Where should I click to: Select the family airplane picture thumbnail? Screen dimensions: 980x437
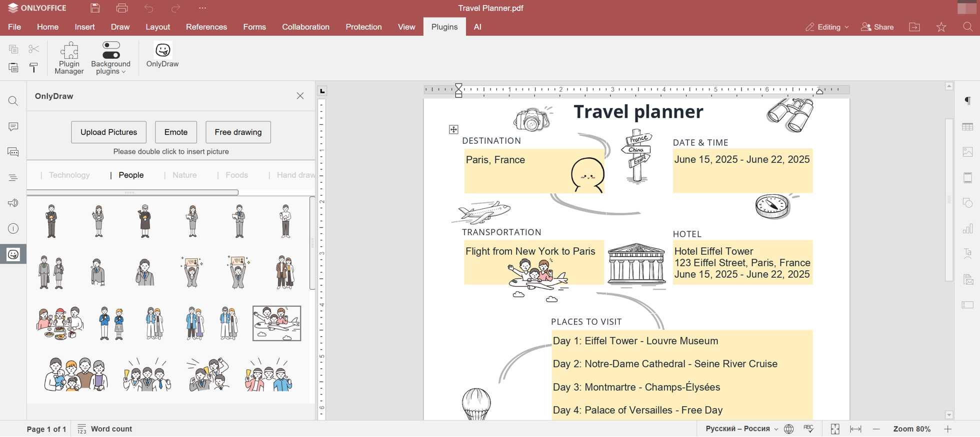click(x=277, y=324)
